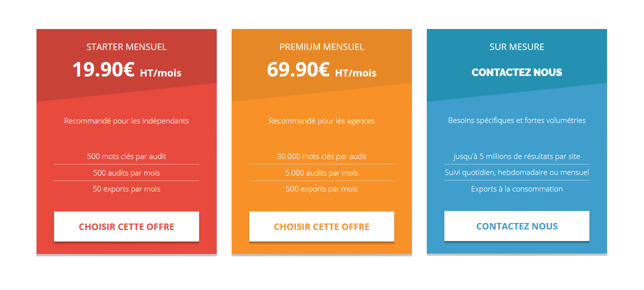644x290 pixels.
Task: Click the 50 exports par mois line
Action: coord(127,189)
